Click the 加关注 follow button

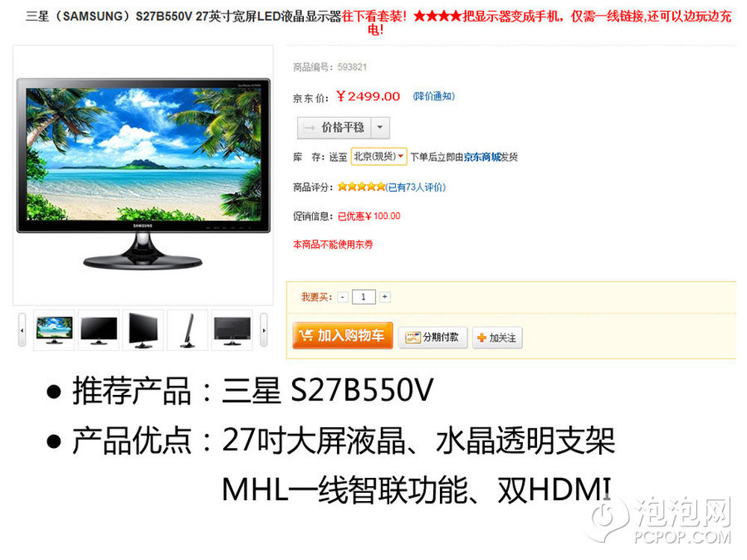[x=498, y=337]
